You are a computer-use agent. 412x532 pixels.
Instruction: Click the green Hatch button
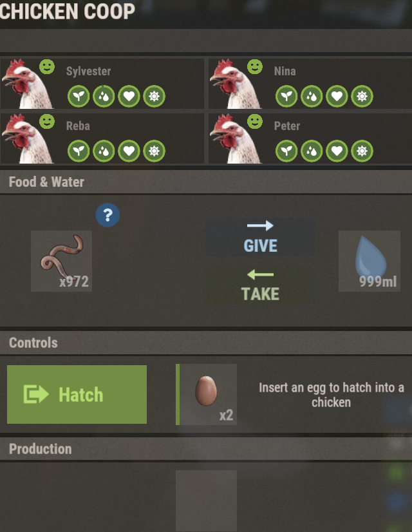[77, 394]
